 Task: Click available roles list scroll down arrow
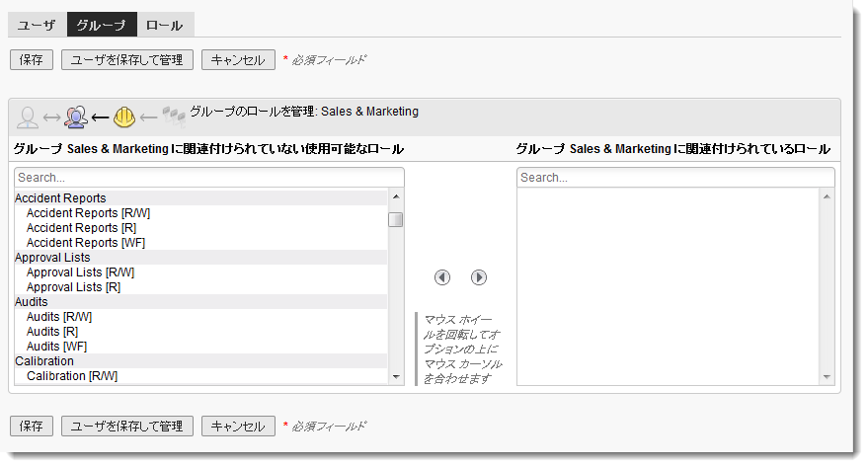[x=396, y=377]
